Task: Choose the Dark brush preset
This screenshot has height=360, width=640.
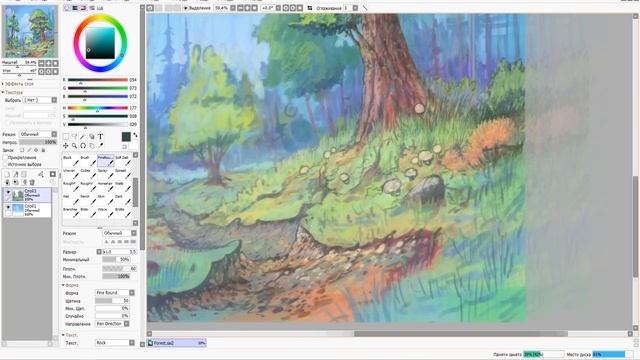Action: [x=124, y=200]
